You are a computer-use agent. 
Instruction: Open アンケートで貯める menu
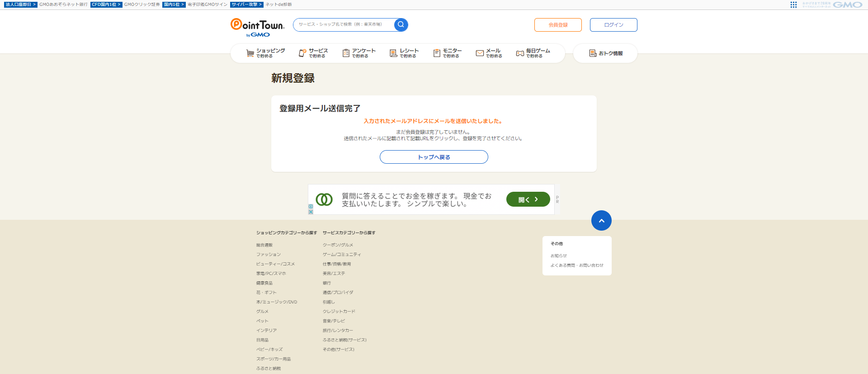359,53
